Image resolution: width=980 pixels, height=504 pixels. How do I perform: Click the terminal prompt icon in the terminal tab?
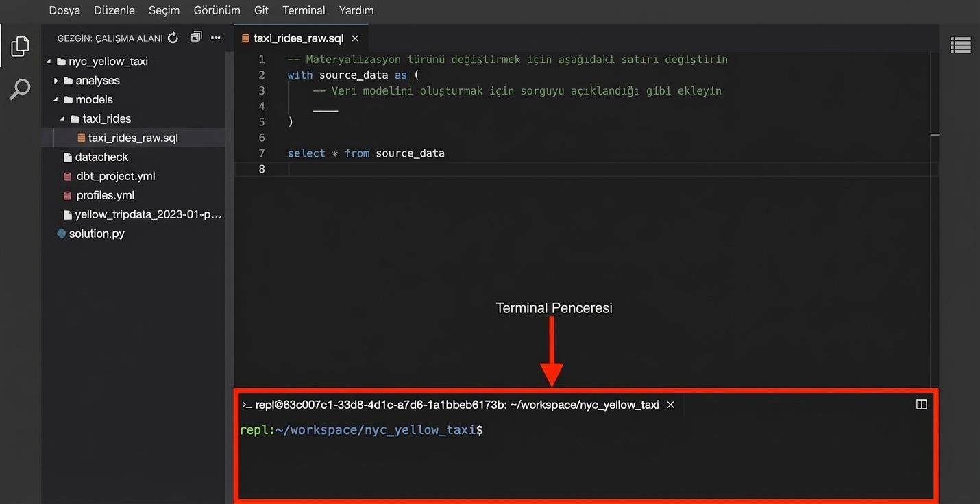pyautogui.click(x=246, y=404)
